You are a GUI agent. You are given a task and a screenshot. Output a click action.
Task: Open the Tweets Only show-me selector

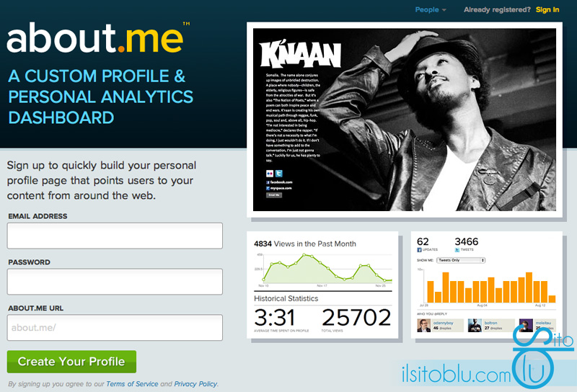tap(461, 260)
